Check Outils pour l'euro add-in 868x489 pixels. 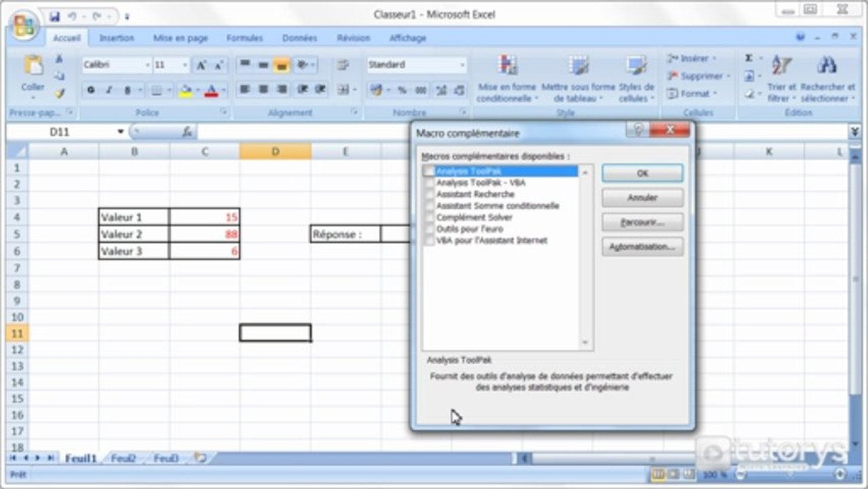[428, 229]
